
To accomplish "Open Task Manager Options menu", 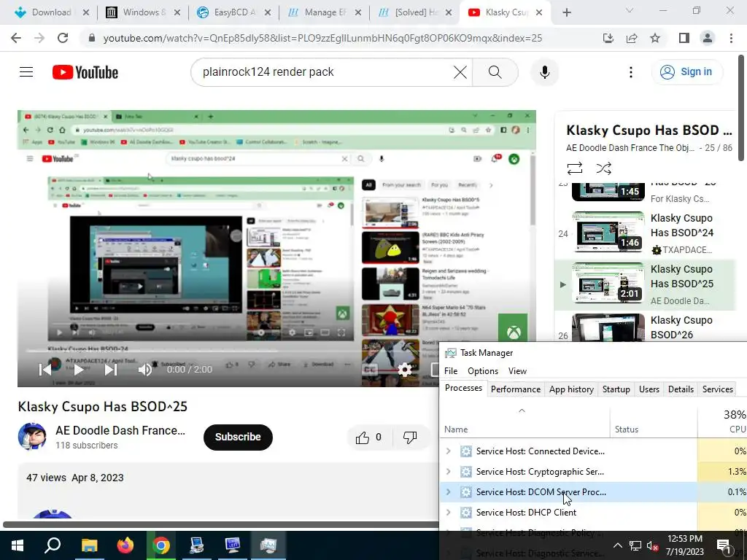I will coord(483,371).
